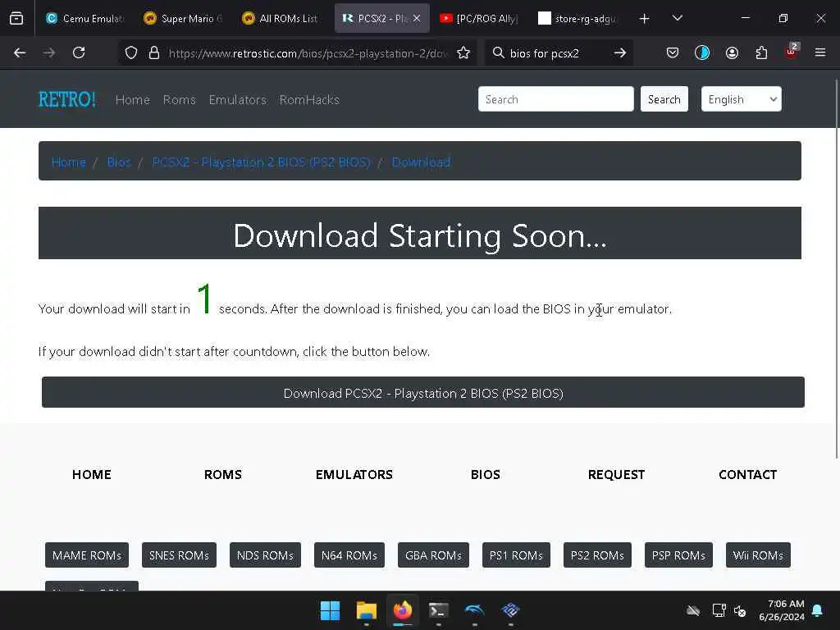Click footer CONTACT link
This screenshot has width=840, height=630.
pyautogui.click(x=747, y=475)
